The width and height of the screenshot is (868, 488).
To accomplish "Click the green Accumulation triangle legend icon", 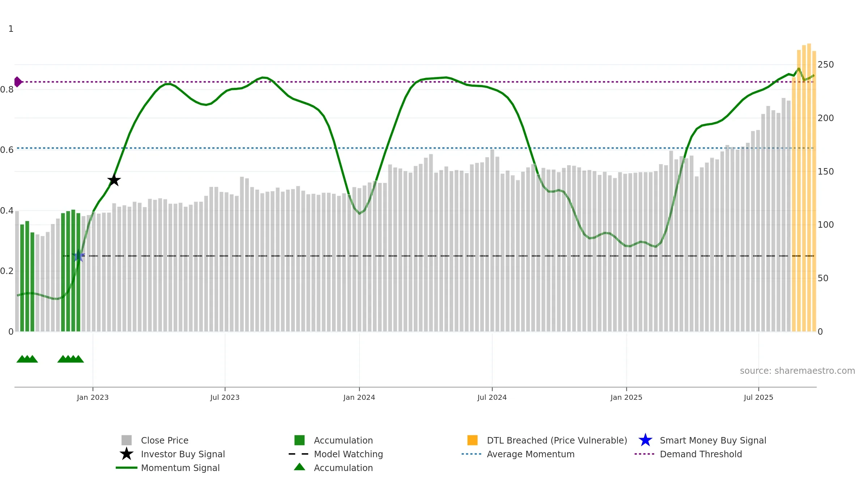I will pyautogui.click(x=299, y=467).
